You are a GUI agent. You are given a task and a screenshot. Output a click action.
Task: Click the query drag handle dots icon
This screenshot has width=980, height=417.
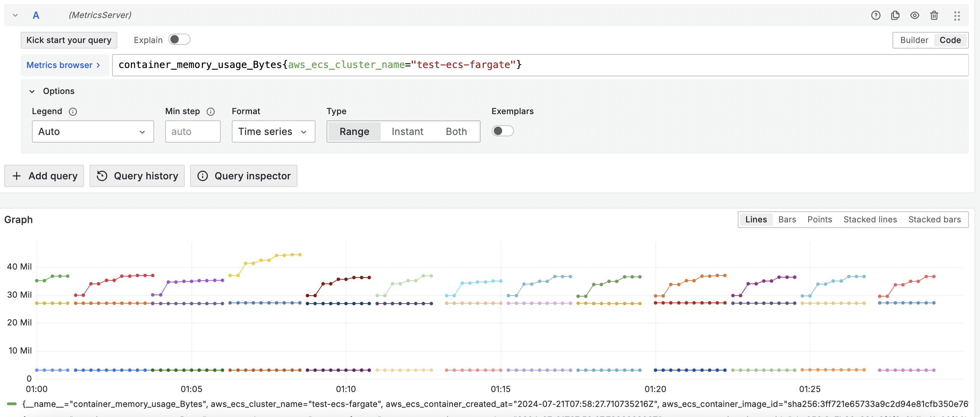point(956,15)
